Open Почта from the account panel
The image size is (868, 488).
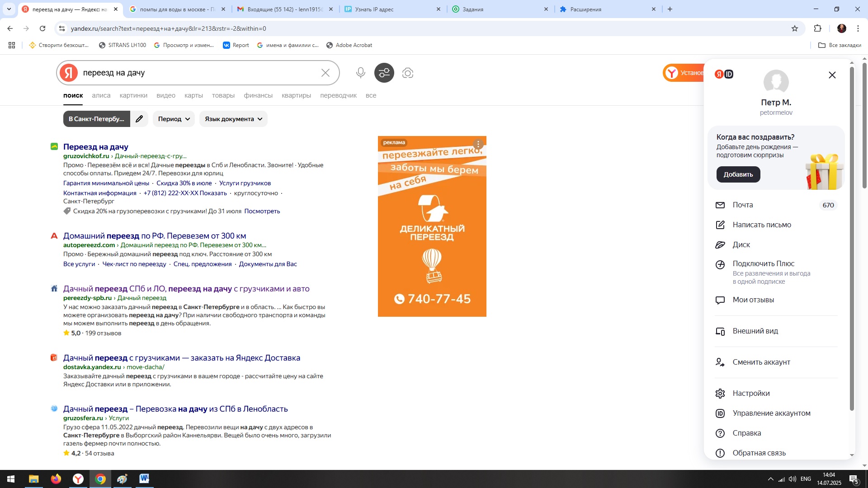click(776, 205)
